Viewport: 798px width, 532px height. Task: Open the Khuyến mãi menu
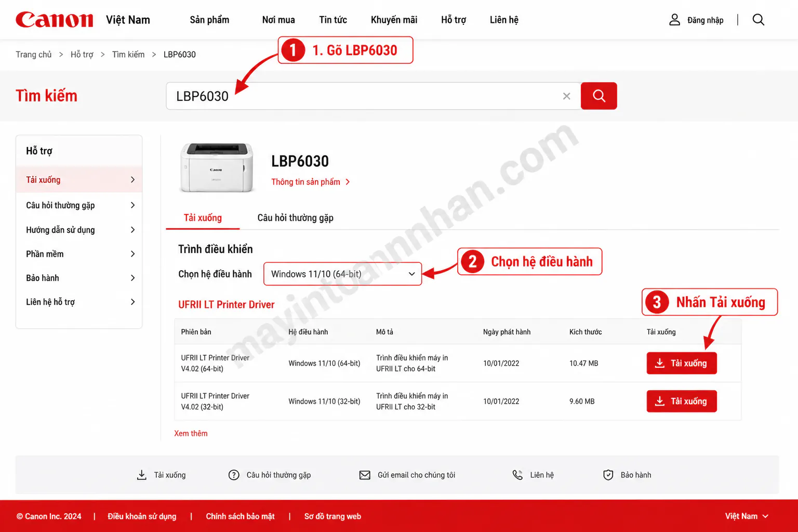coord(394,20)
